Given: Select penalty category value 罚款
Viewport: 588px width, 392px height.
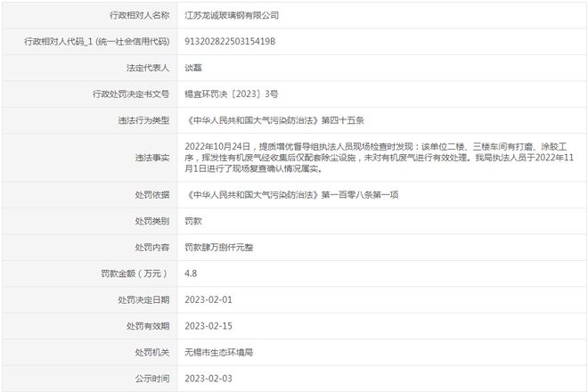Looking at the screenshot, I should pos(193,221).
